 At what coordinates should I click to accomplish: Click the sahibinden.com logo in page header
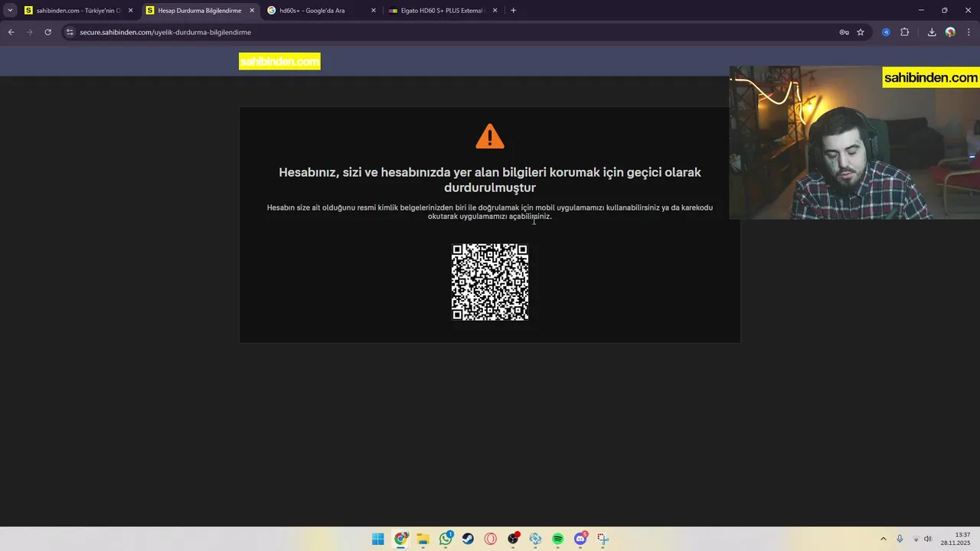click(x=279, y=61)
